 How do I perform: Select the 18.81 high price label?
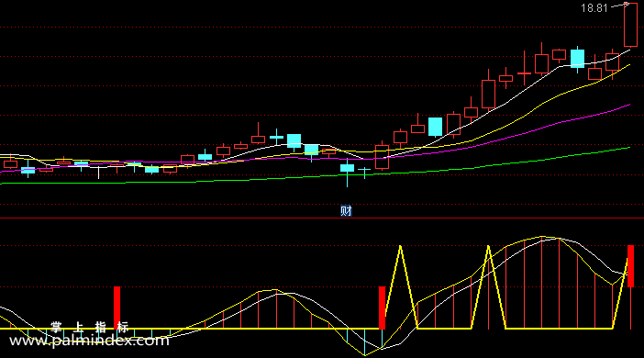pos(594,8)
